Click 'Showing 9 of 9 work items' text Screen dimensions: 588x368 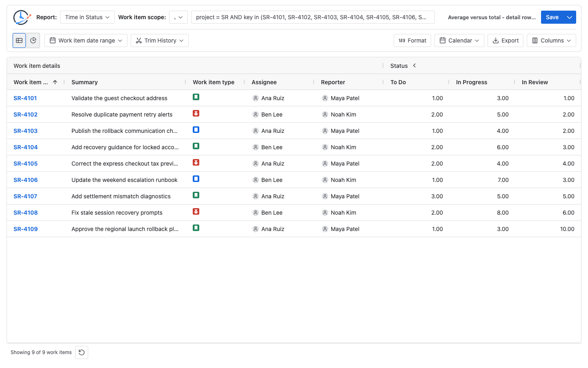click(x=41, y=352)
